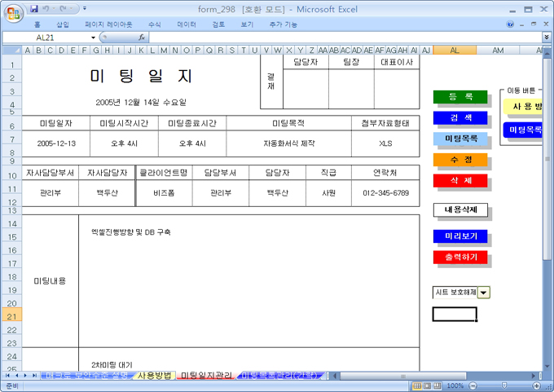Click the Undo icon in quick access toolbar
This screenshot has width=554, height=392.
click(x=48, y=9)
